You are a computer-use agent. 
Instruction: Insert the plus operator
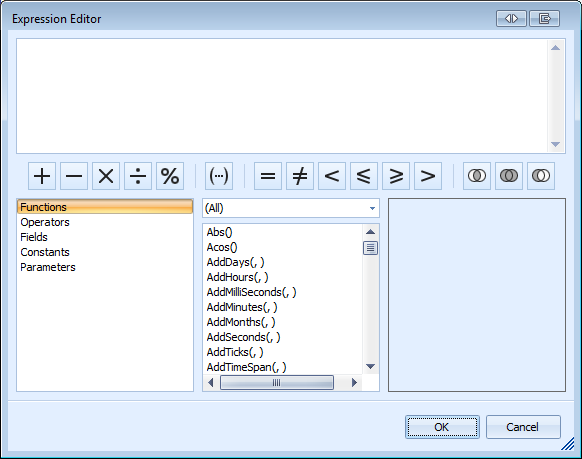coord(42,176)
